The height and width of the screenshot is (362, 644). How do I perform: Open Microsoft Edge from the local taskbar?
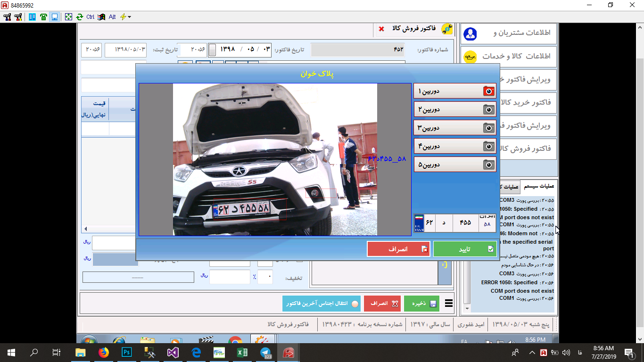(196, 353)
